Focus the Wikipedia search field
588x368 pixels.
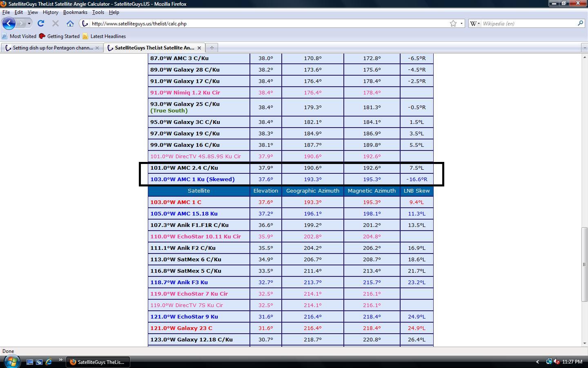click(529, 23)
